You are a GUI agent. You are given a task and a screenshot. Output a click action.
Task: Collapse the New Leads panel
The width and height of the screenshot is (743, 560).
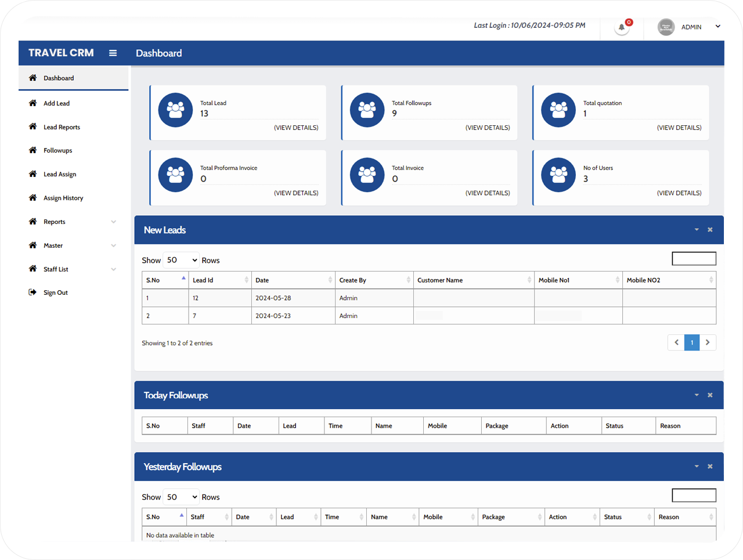[697, 230]
